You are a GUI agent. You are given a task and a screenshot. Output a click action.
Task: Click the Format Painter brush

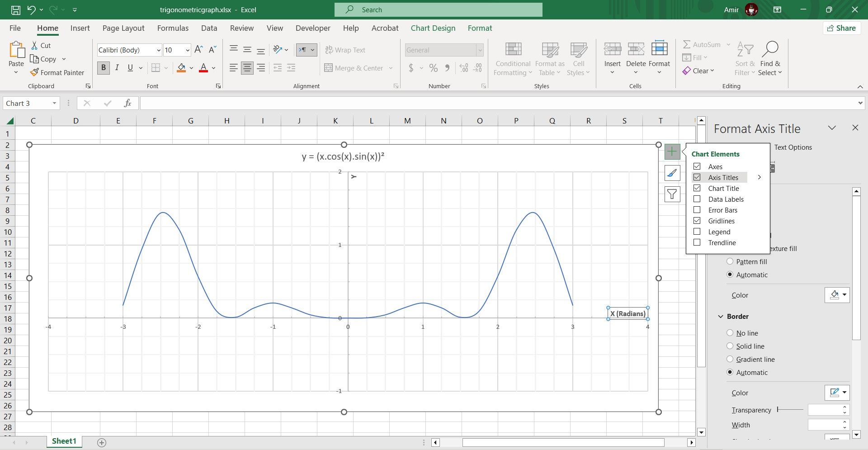34,72
